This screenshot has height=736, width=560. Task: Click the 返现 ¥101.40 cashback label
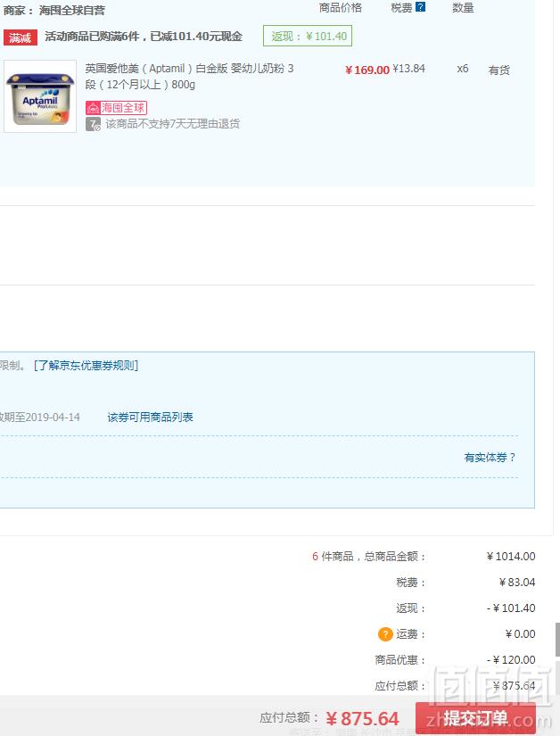(308, 37)
